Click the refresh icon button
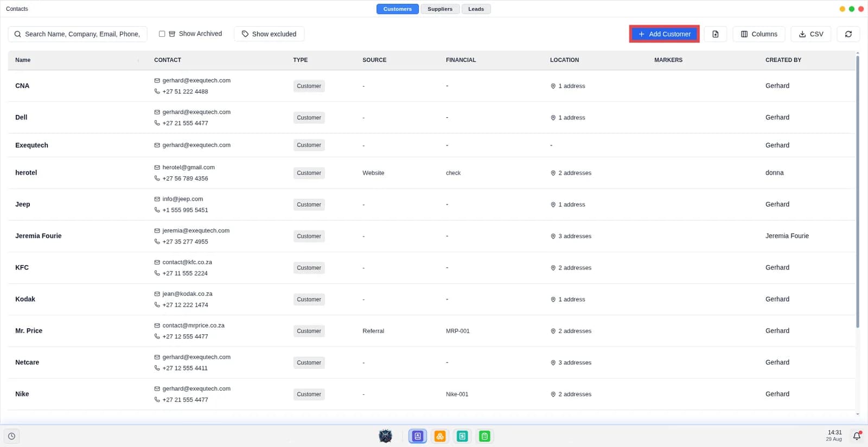 pyautogui.click(x=848, y=34)
